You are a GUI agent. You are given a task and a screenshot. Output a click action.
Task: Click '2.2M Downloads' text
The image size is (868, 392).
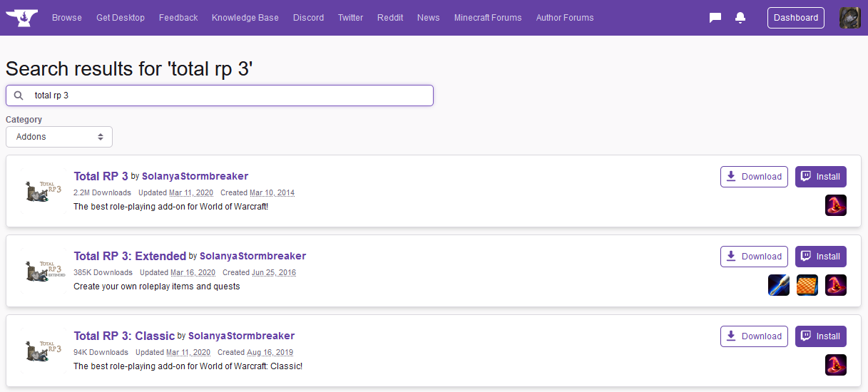point(102,193)
